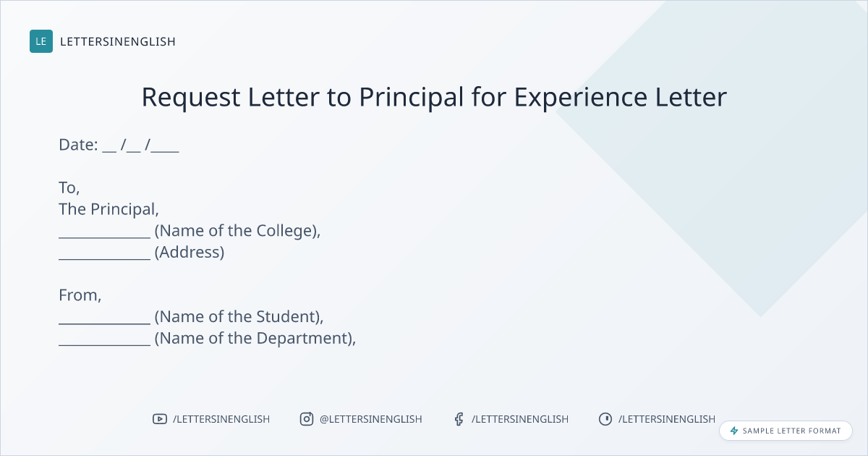Click the Instagram icon in footer
868x456 pixels.
307,419
